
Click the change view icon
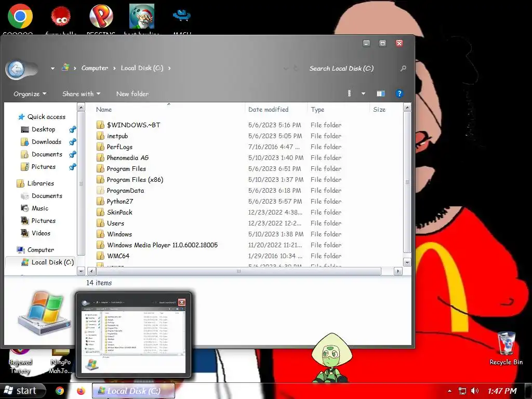350,94
